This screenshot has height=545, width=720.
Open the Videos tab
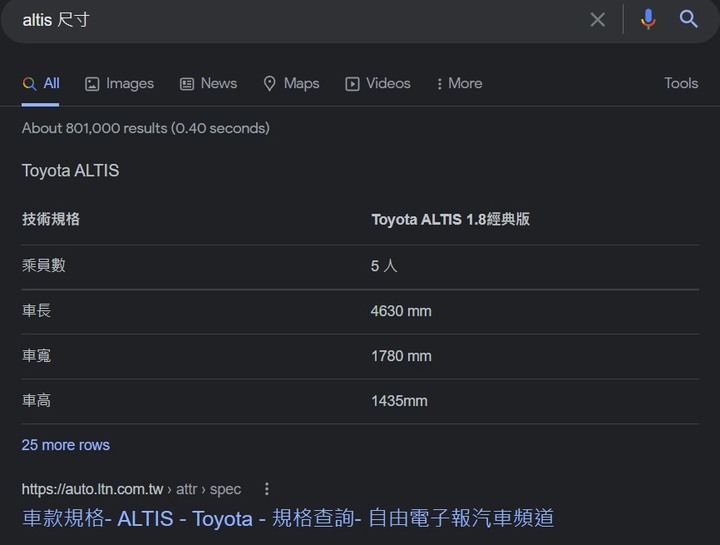click(x=377, y=84)
